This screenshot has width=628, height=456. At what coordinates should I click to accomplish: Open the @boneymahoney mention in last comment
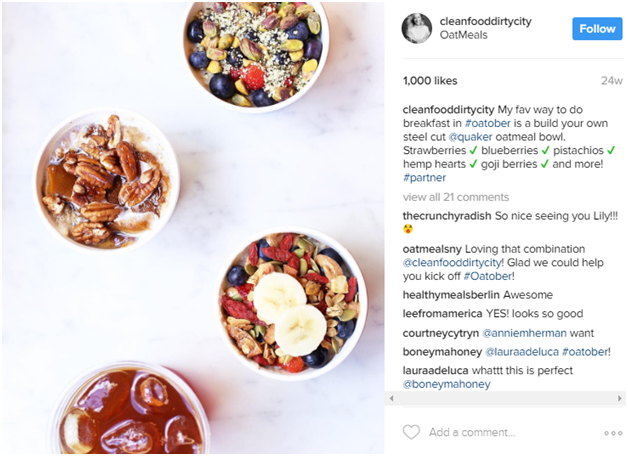tap(447, 384)
